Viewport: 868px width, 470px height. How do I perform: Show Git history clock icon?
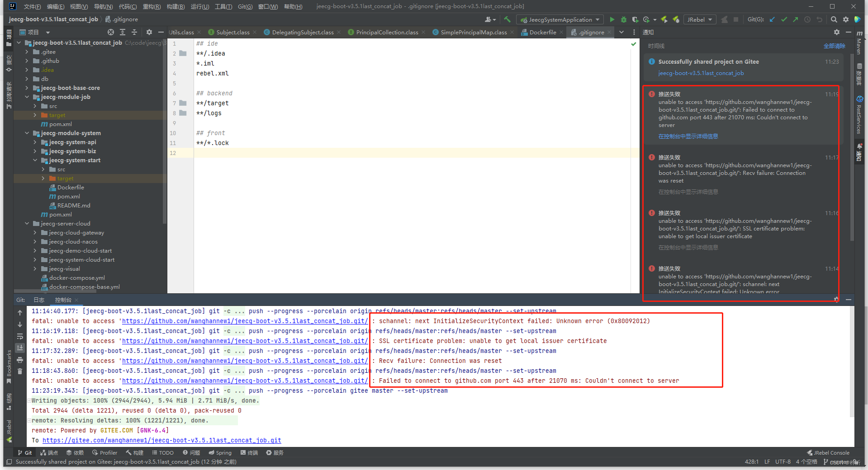click(807, 19)
